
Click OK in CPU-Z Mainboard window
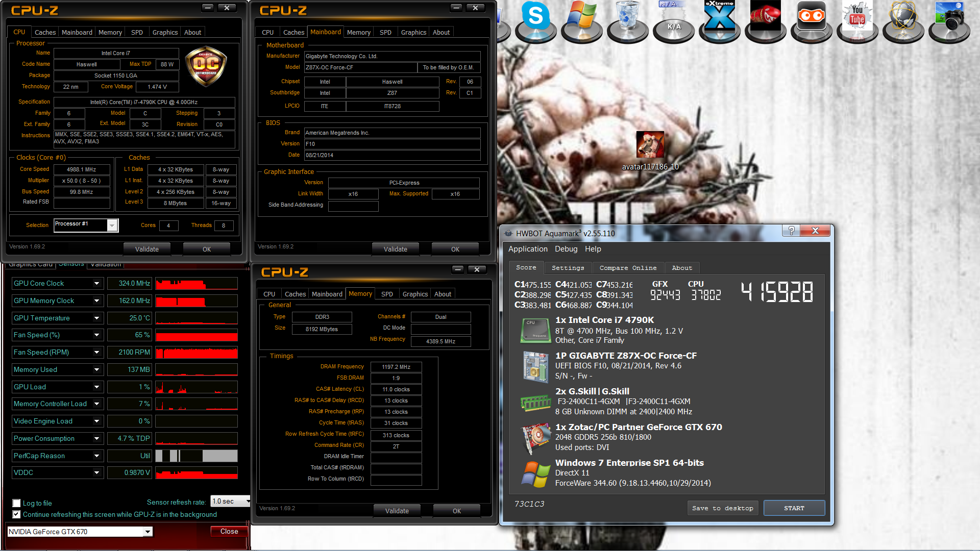point(455,249)
